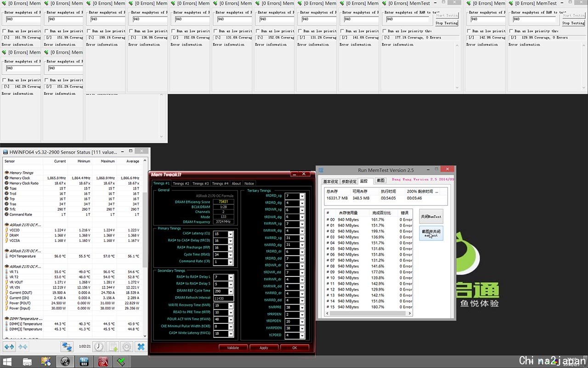Toggle low priority in 199.1% coverage MemTest
Screen dimensions: 588x368
(89, 31)
